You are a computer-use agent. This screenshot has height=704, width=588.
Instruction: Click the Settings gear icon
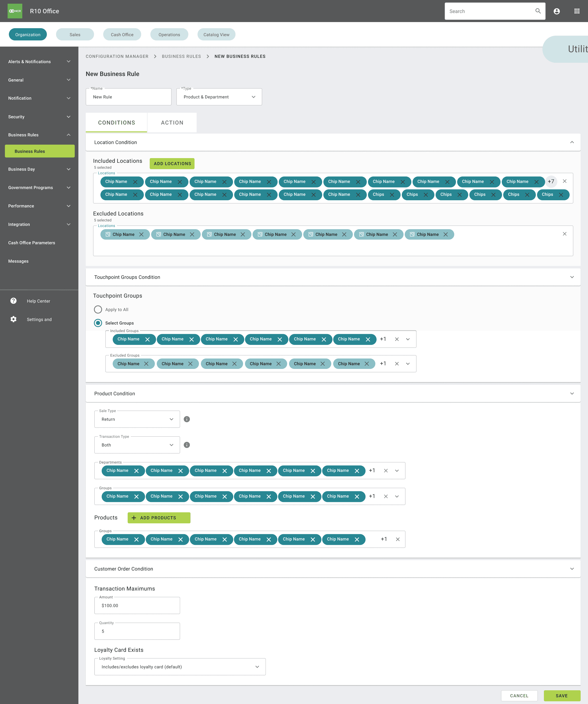[x=13, y=319]
